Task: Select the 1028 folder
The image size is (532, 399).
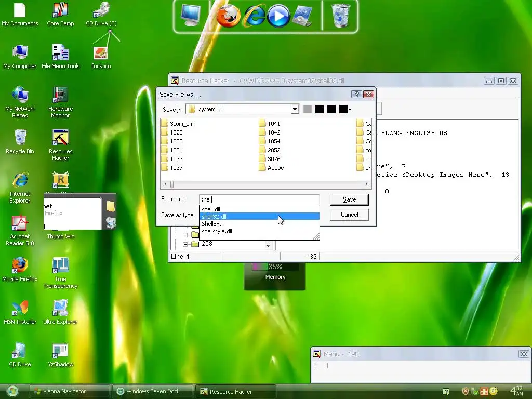Action: click(172, 141)
